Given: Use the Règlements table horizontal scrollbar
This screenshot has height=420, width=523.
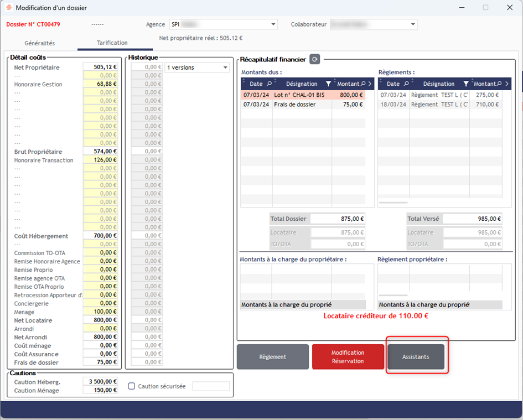Looking at the screenshot, I should pos(393,203).
